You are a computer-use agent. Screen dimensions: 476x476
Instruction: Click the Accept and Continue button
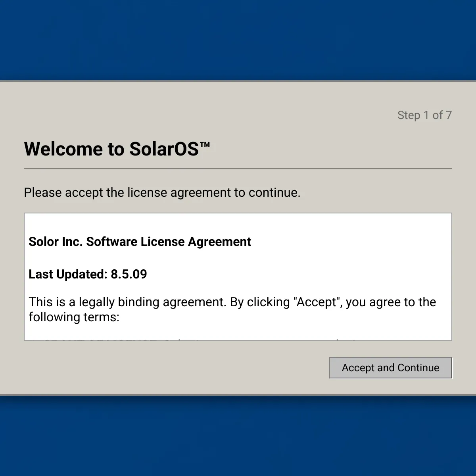[391, 368]
